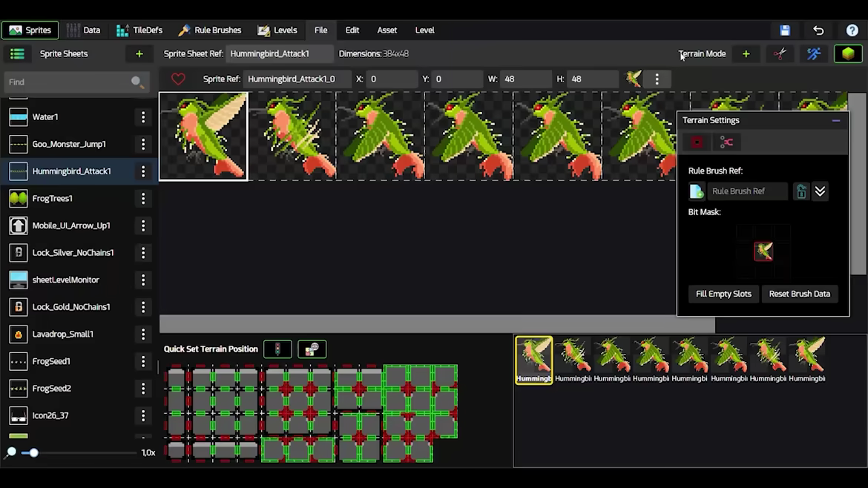
Task: Click the red square icon in Terrain Settings
Action: [x=697, y=142]
